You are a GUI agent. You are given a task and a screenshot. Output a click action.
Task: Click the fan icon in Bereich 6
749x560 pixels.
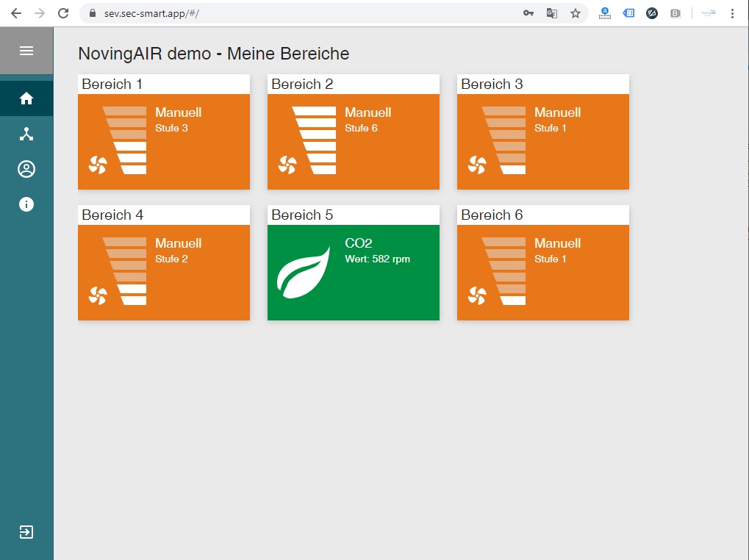coord(477,296)
